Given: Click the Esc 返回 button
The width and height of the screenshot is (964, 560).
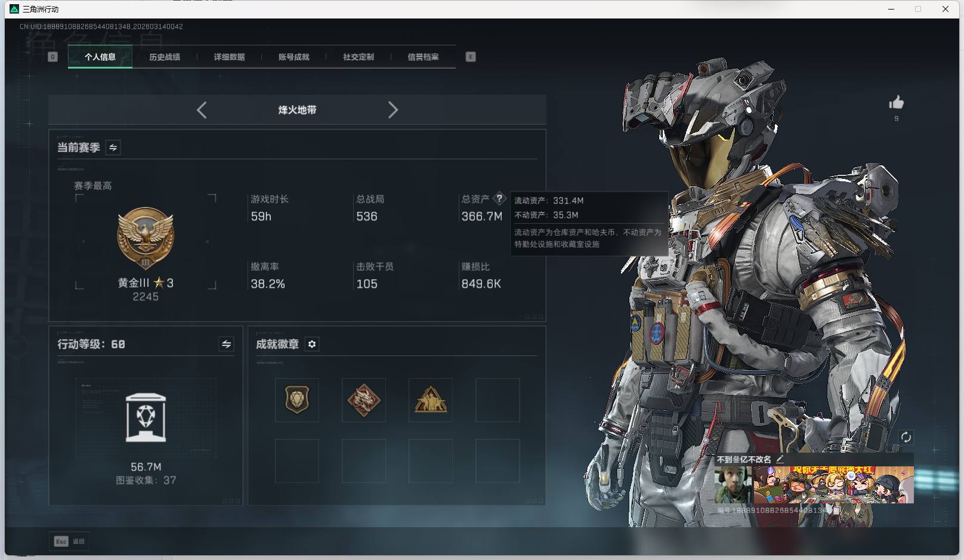Looking at the screenshot, I should tap(69, 542).
